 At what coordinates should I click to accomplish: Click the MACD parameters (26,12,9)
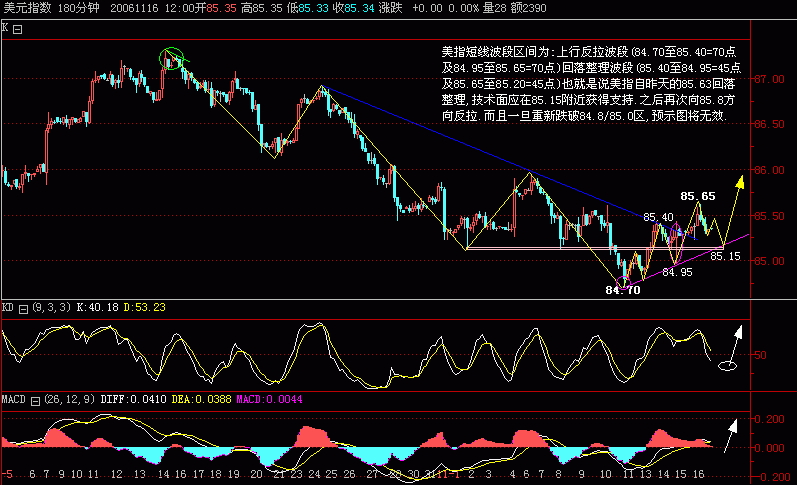click(x=70, y=400)
